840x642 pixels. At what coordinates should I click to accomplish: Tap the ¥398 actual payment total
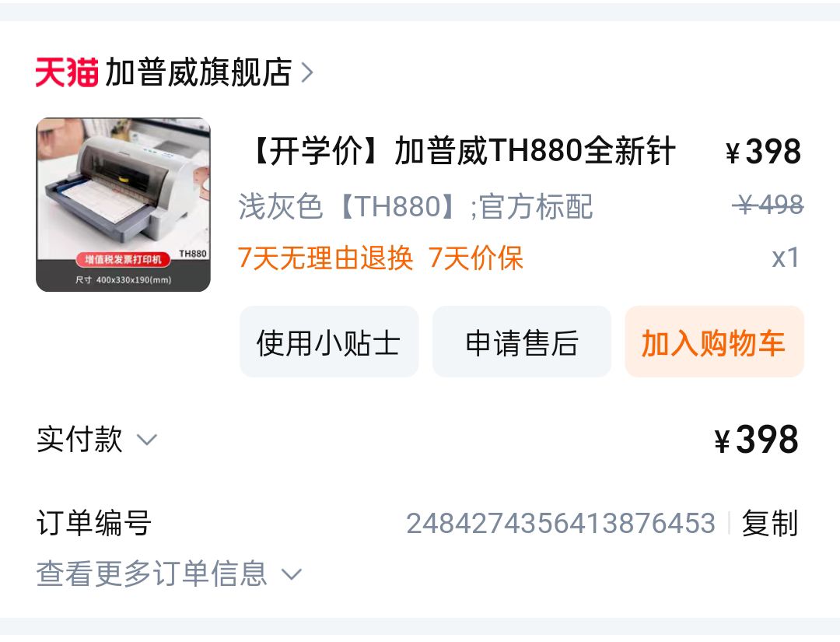coord(757,440)
